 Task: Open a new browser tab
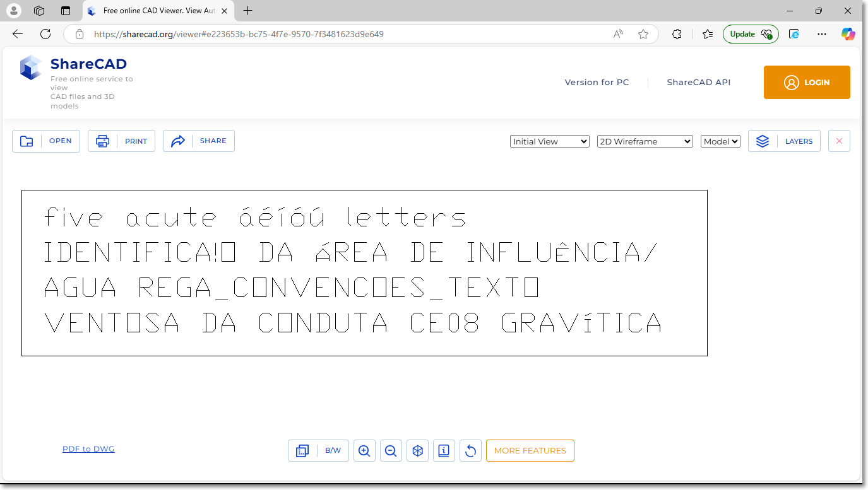coord(248,11)
